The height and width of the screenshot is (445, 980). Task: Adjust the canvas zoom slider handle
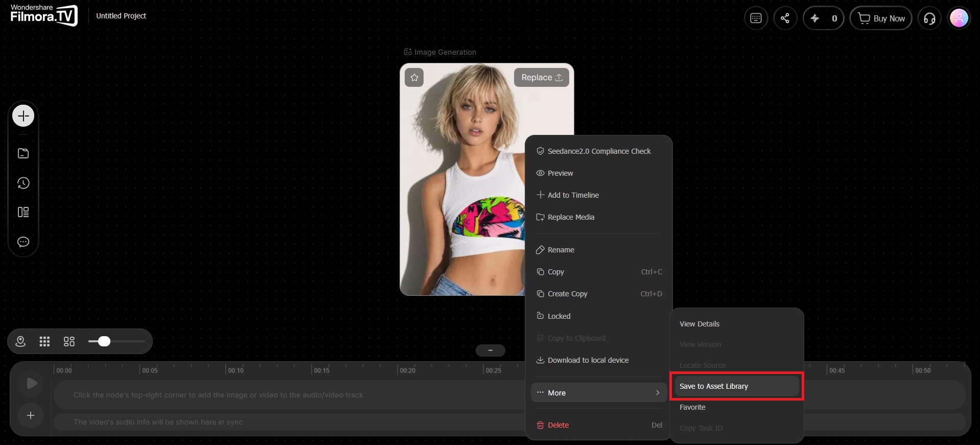pos(104,341)
